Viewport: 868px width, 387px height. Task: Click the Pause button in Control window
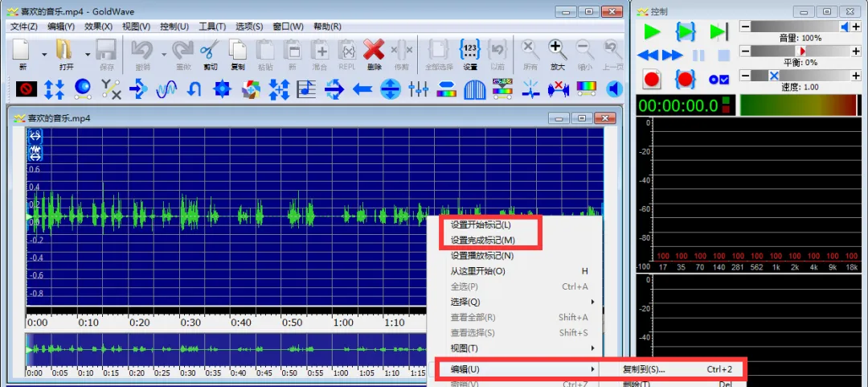point(698,55)
